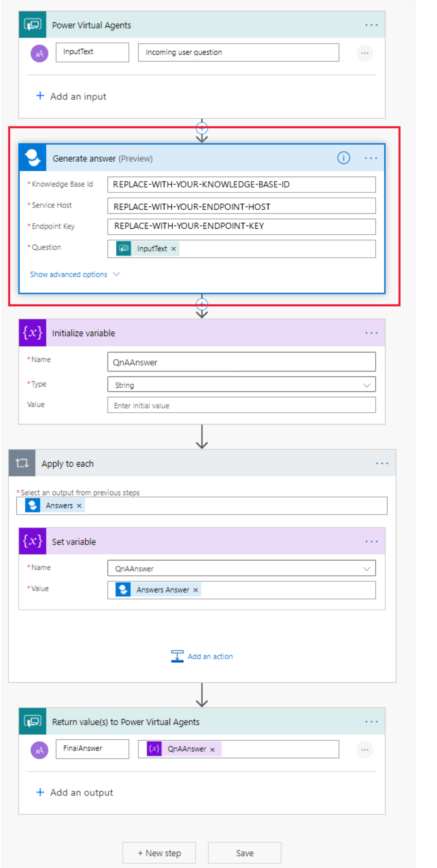This screenshot has width=437, height=868.
Task: Open the Set variable ellipsis menu
Action: (x=371, y=541)
